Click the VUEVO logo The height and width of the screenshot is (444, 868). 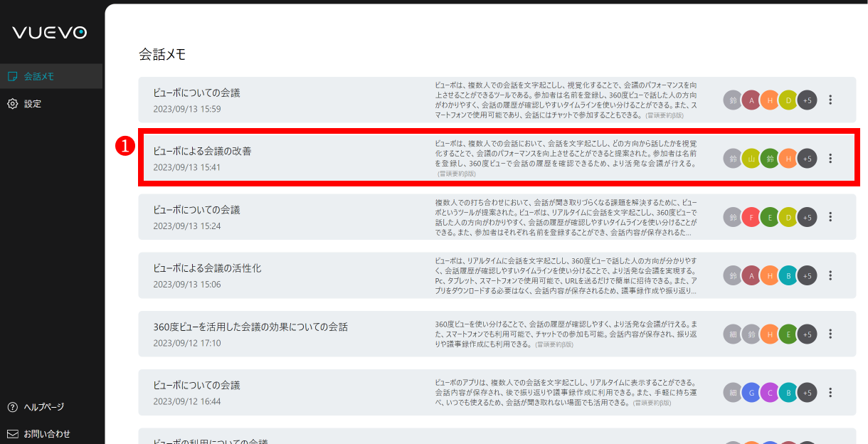click(50, 31)
